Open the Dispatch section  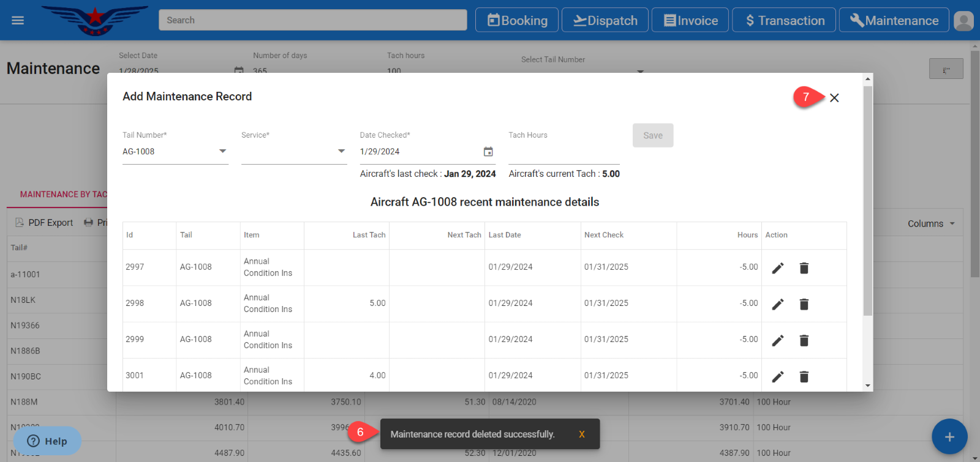point(605,20)
